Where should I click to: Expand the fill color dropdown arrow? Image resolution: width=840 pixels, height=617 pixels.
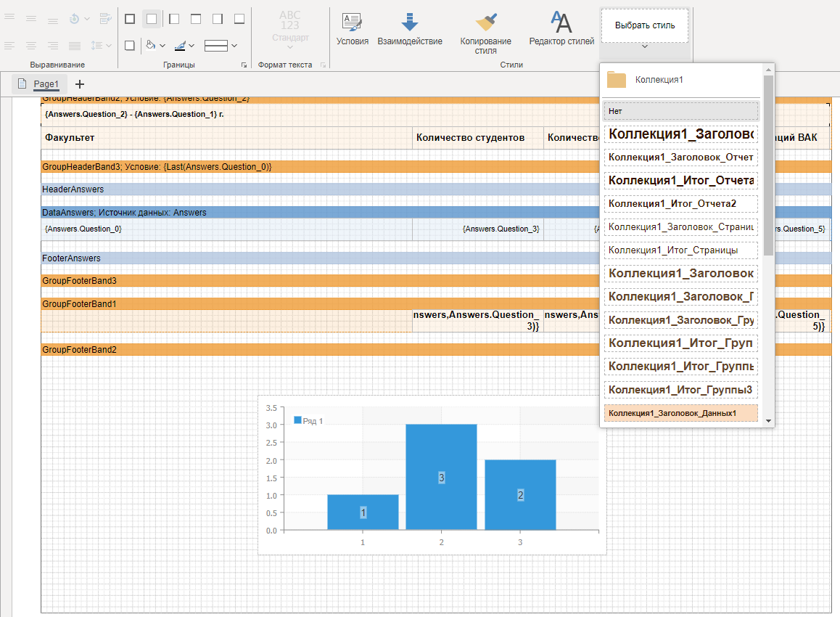(162, 46)
